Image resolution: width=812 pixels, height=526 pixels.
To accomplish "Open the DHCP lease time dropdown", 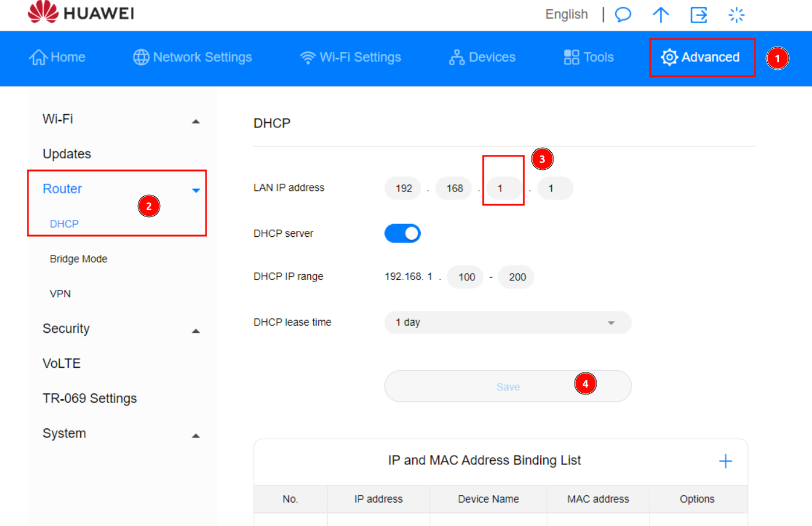I will tap(508, 322).
